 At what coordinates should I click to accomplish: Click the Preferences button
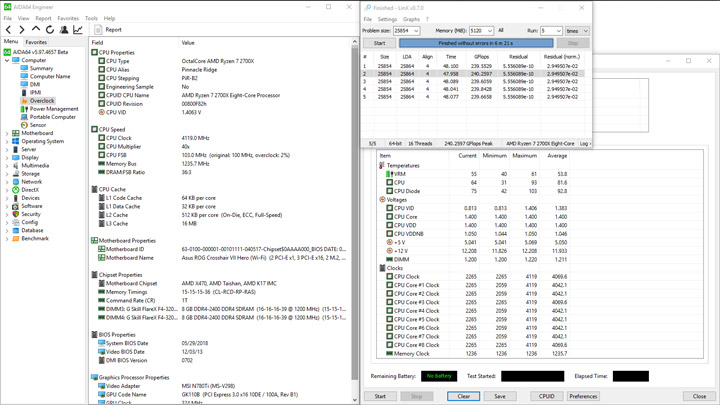tap(583, 396)
